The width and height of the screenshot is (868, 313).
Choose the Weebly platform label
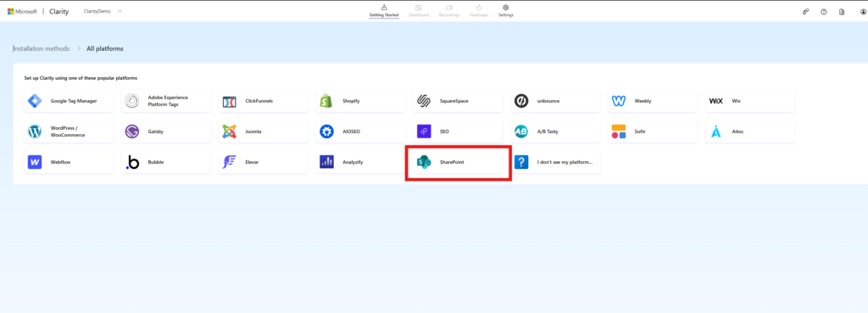pyautogui.click(x=643, y=102)
